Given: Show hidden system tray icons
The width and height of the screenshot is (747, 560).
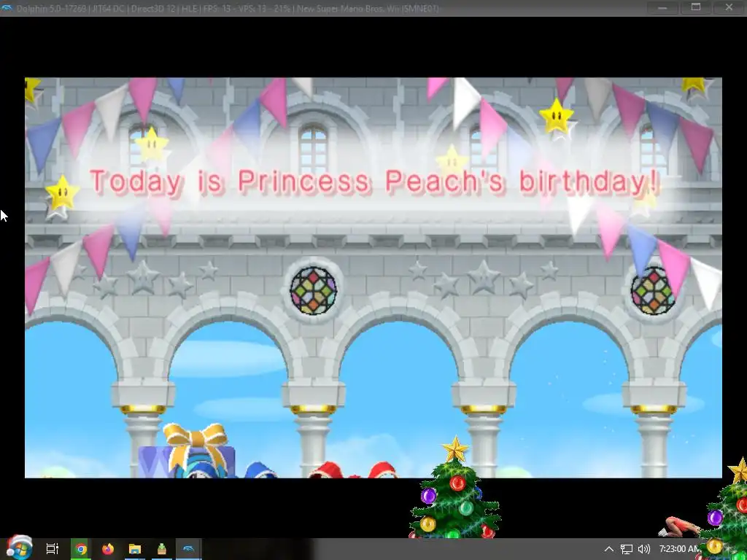Looking at the screenshot, I should click(609, 549).
